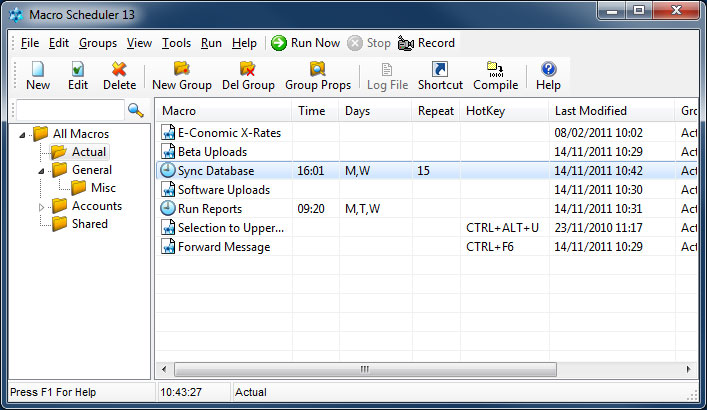Open the Groups menu
The image size is (707, 410).
(98, 43)
